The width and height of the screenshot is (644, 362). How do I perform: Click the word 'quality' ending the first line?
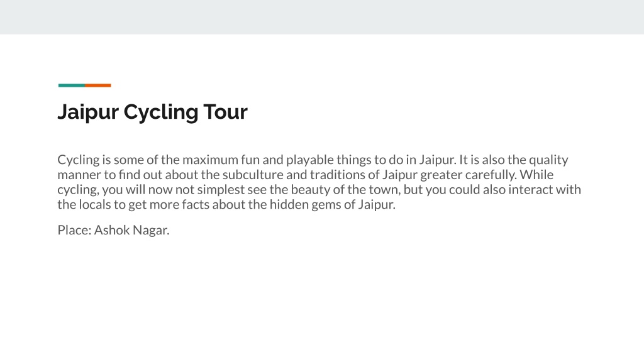click(548, 160)
